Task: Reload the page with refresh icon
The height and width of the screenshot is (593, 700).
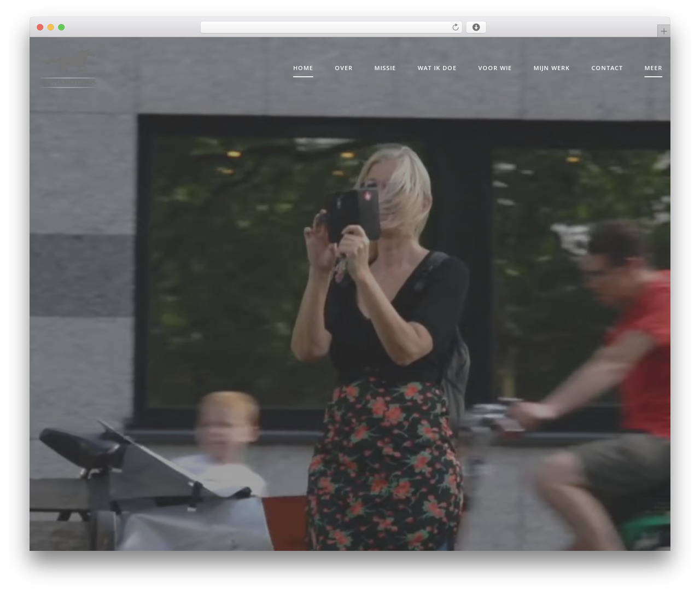Action: point(456,27)
